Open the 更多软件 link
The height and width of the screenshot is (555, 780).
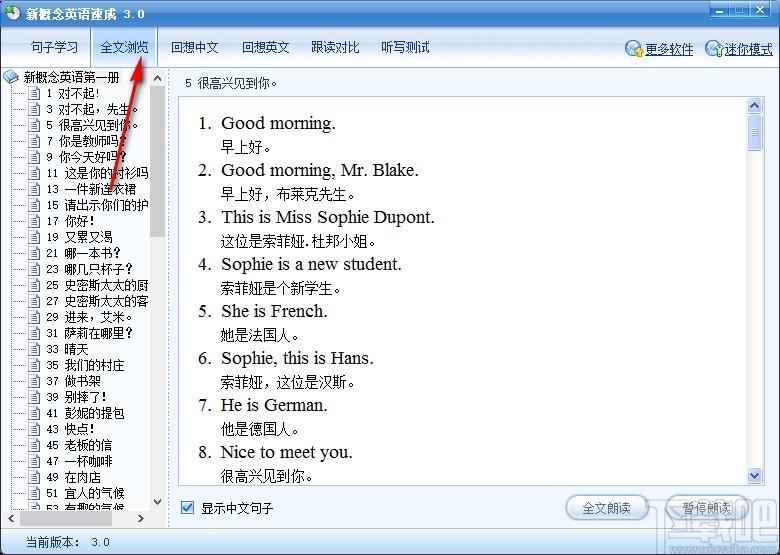[x=669, y=49]
